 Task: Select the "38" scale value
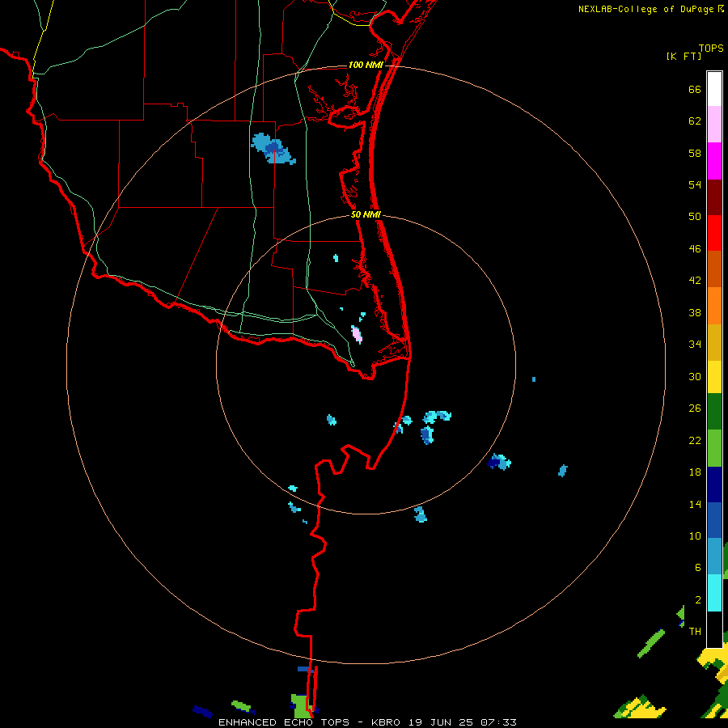[695, 312]
